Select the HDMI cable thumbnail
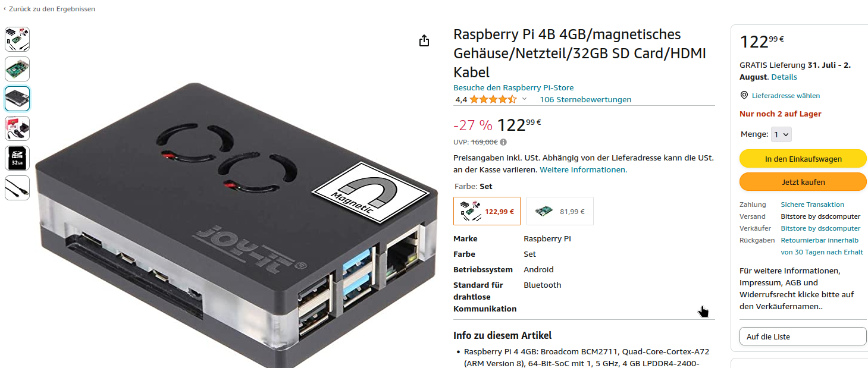Image resolution: width=868 pixels, height=368 pixels. 17,188
